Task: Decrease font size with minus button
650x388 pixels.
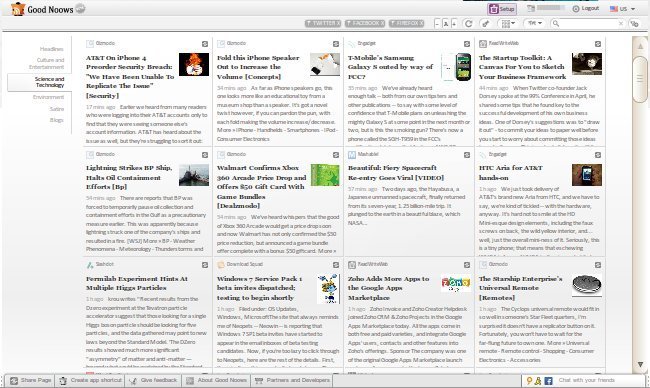Action: tap(437, 24)
